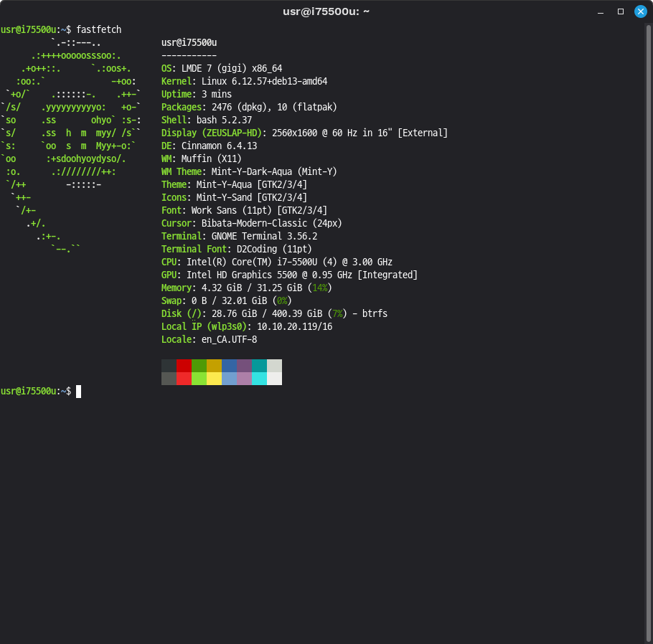Close the terminal with the blue X button
This screenshot has width=653, height=644.
tap(640, 11)
